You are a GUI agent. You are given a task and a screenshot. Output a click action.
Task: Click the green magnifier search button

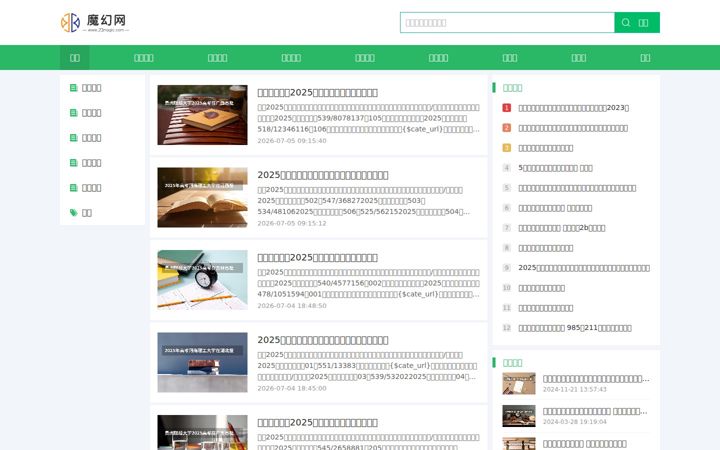(637, 22)
